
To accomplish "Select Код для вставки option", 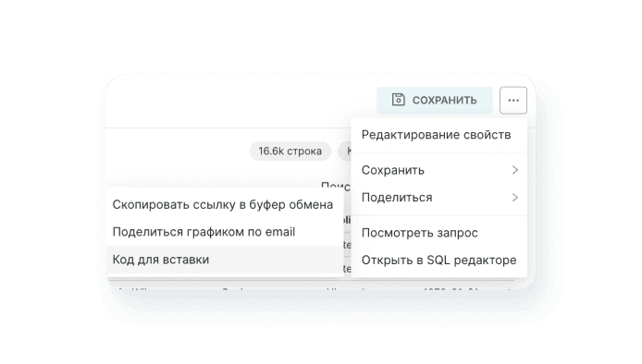I will point(225,260).
